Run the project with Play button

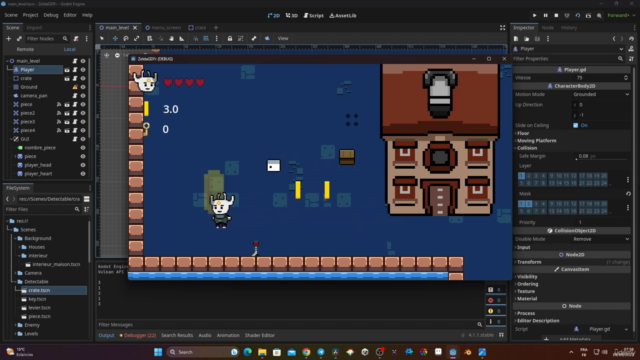pos(534,16)
